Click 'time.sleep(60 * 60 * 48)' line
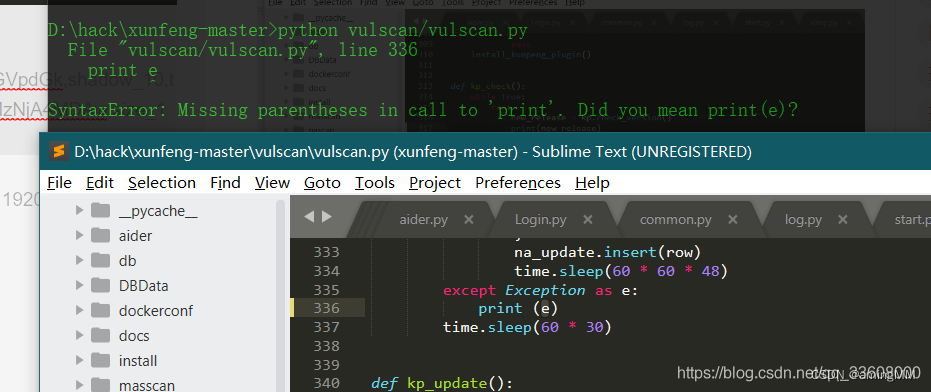The height and width of the screenshot is (392, 931). pyautogui.click(x=620, y=271)
